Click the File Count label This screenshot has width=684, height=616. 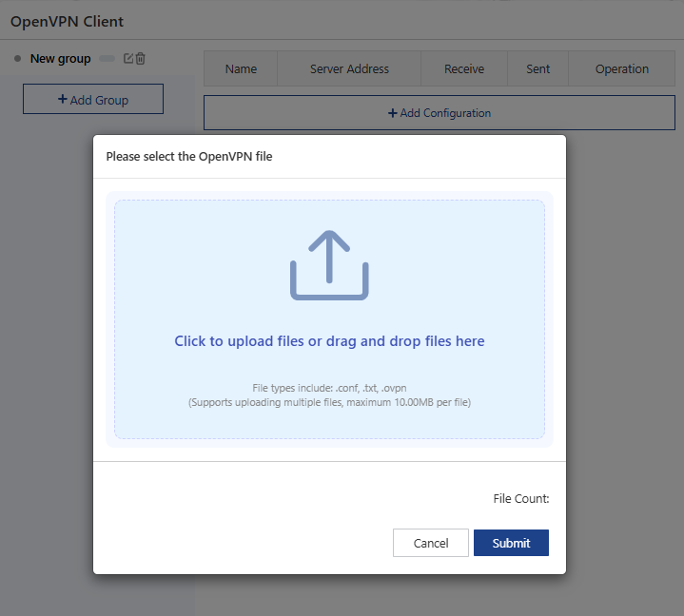coord(520,498)
